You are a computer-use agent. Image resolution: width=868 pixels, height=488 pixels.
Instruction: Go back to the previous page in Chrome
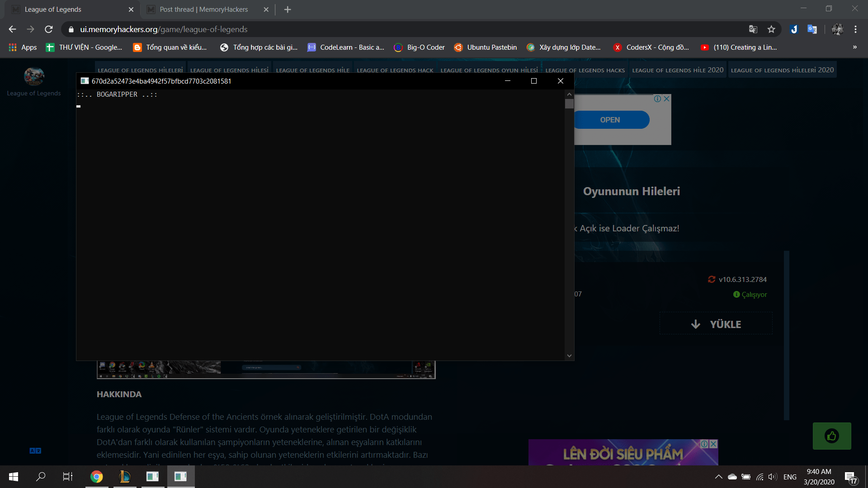point(12,29)
